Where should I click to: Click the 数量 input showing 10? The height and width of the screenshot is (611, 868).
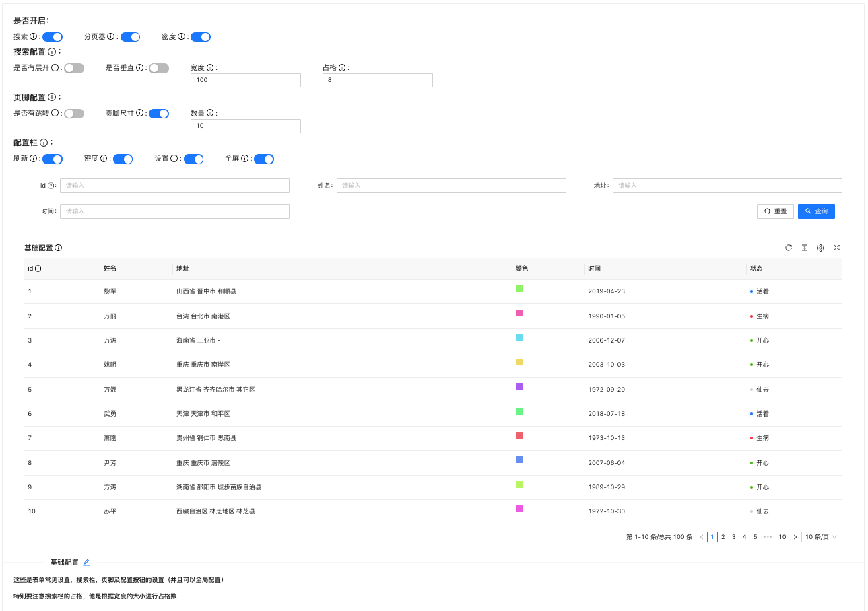click(x=246, y=126)
